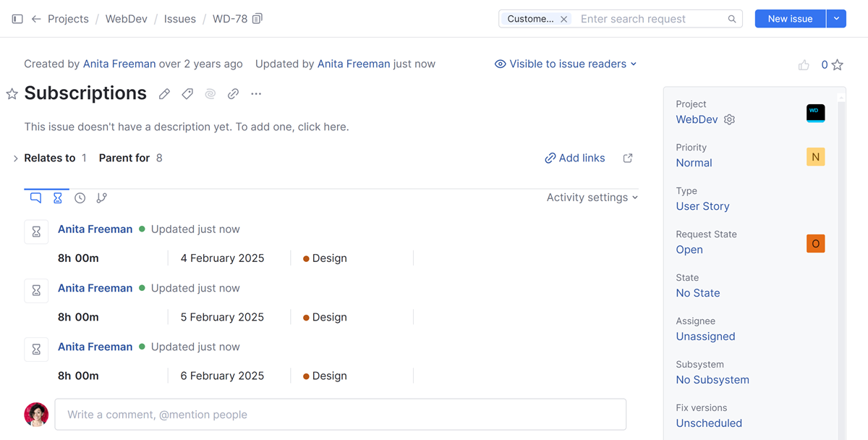Click the pencil icon to edit the issue title
Viewport: 868px width, 440px height.
click(x=163, y=93)
